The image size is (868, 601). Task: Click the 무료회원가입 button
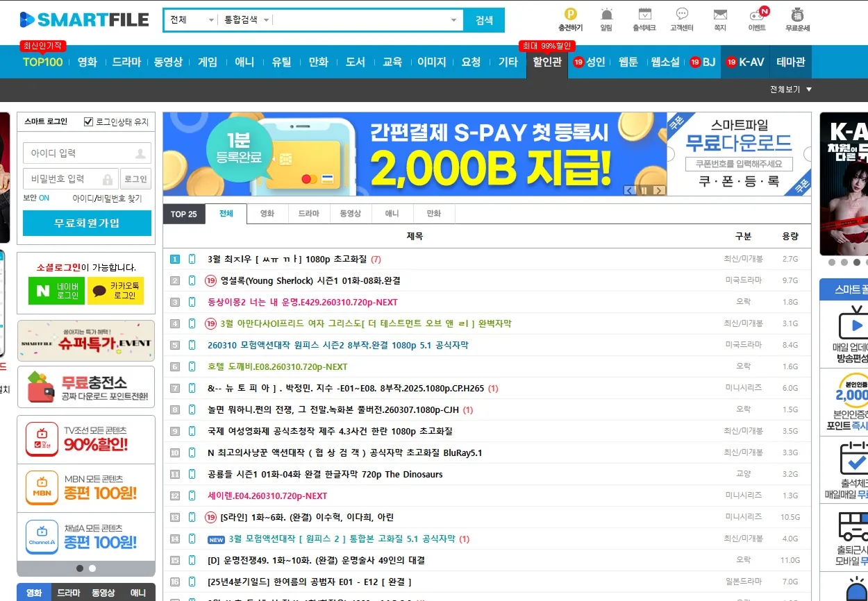(87, 223)
